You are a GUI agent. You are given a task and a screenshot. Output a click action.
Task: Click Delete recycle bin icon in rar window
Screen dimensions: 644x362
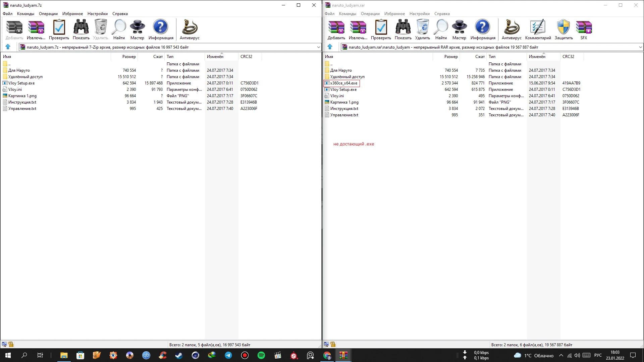tap(422, 29)
